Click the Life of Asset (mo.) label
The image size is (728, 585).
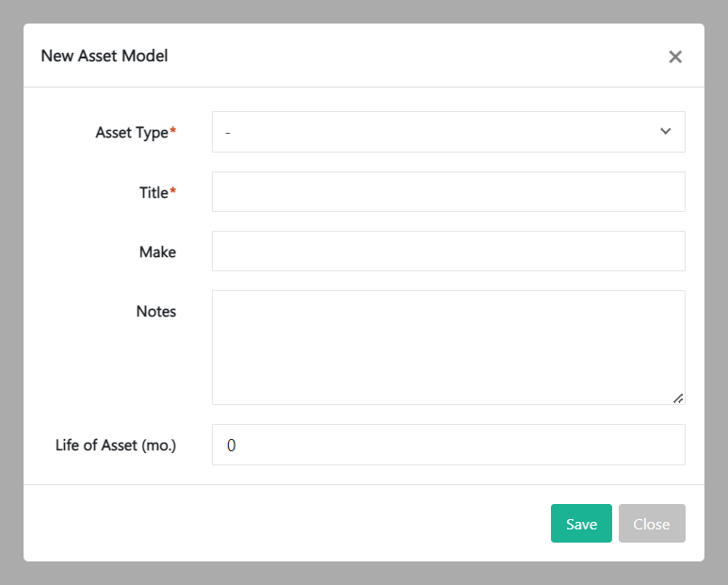pyautogui.click(x=116, y=445)
